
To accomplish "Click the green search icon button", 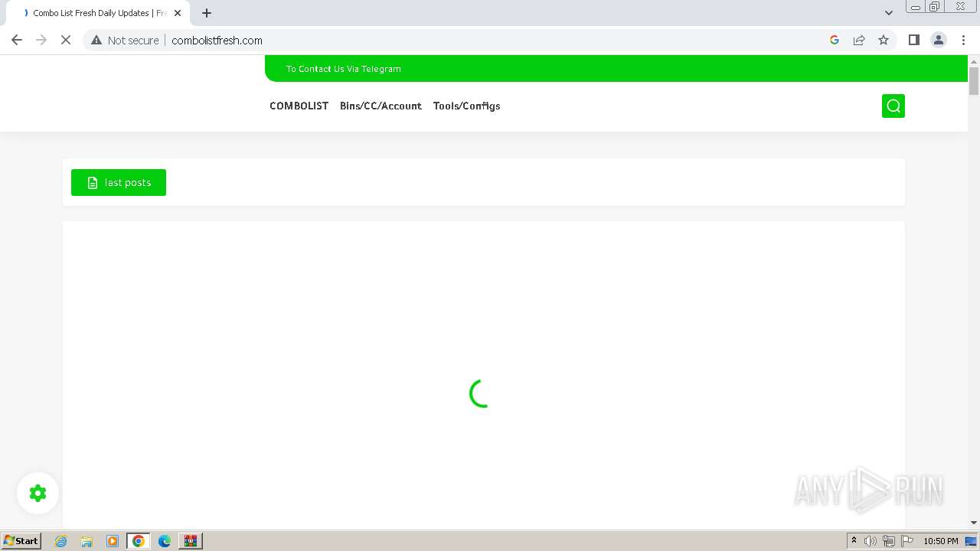I will [x=893, y=106].
